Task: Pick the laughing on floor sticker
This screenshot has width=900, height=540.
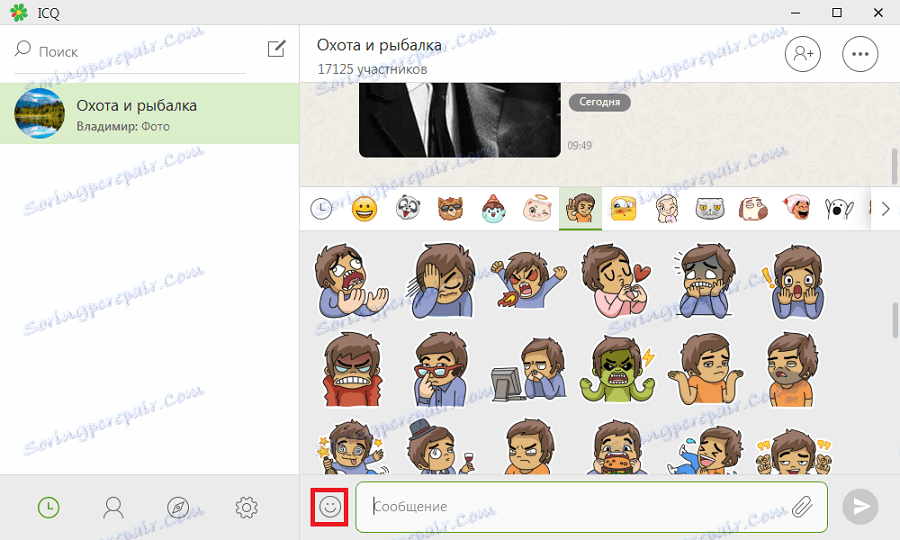Action: 706,450
